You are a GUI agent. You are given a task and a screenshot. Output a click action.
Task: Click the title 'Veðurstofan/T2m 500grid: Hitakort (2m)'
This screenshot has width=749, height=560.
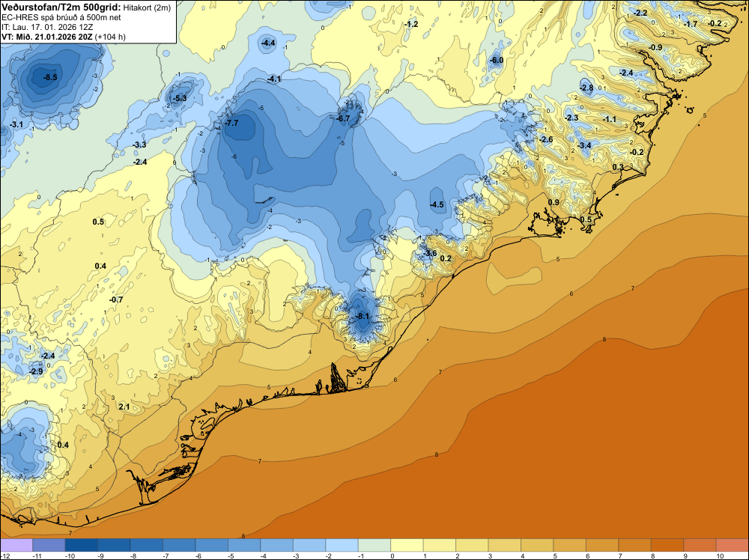coord(86,7)
